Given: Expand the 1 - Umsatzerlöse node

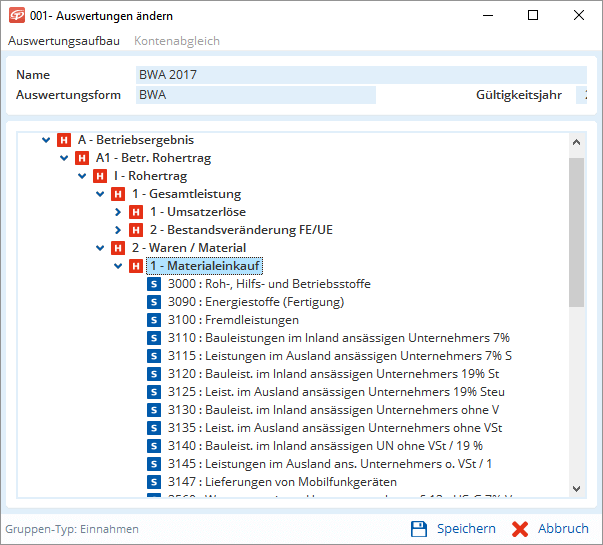Looking at the screenshot, I should (118, 212).
